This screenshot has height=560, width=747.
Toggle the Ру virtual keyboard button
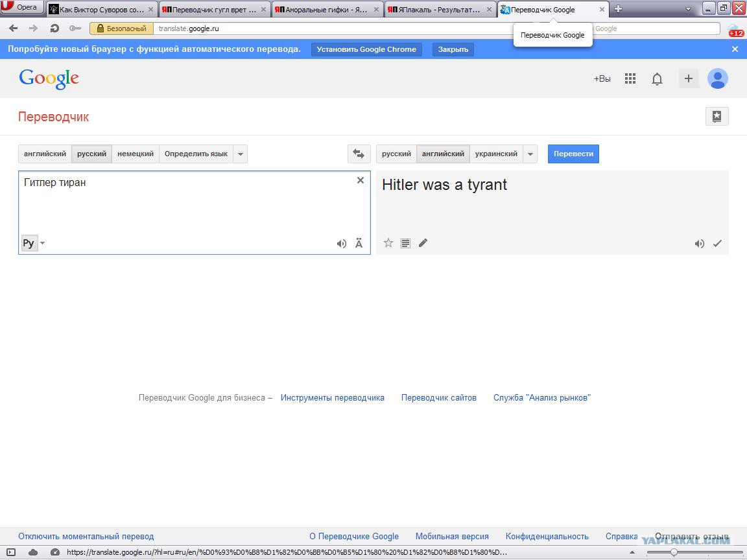tap(29, 243)
